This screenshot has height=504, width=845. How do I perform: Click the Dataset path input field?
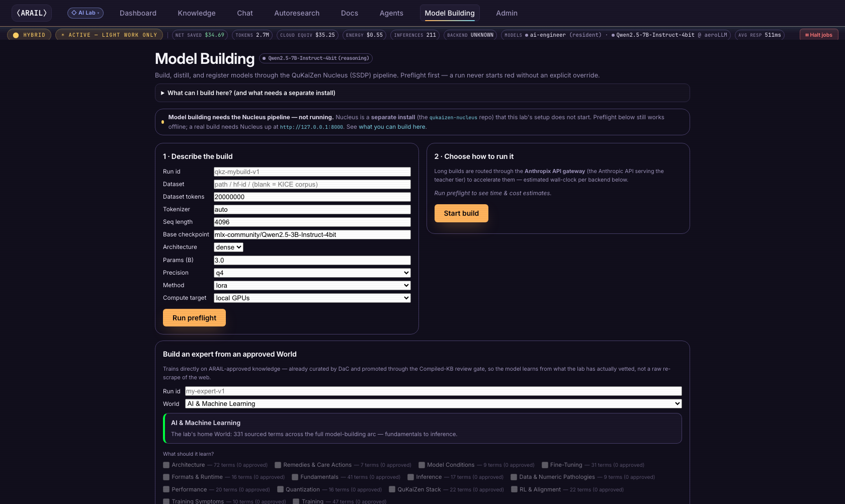pos(312,185)
